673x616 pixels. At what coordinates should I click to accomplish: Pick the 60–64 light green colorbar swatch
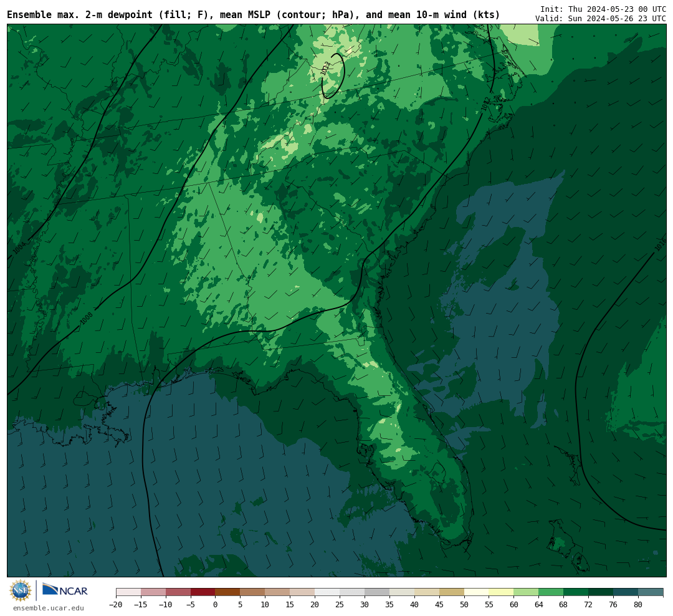tap(526, 592)
